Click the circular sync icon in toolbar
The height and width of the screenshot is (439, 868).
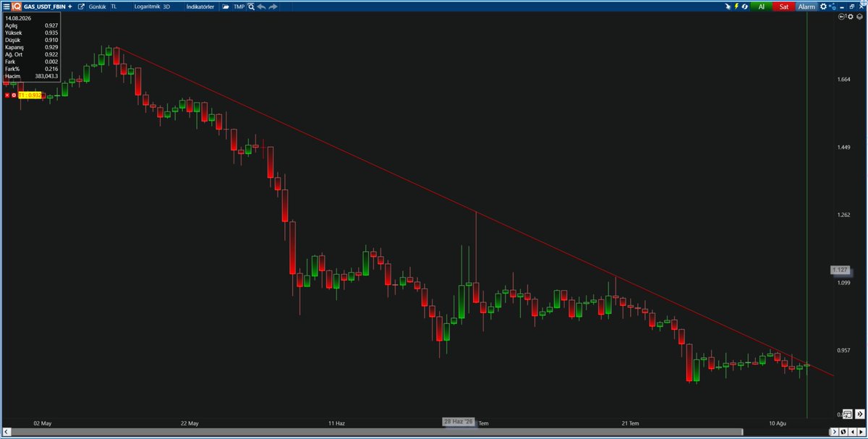tap(744, 7)
